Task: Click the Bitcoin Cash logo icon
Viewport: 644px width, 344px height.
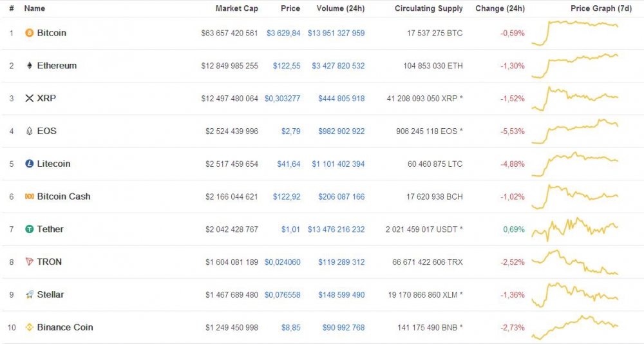Action: pos(29,196)
